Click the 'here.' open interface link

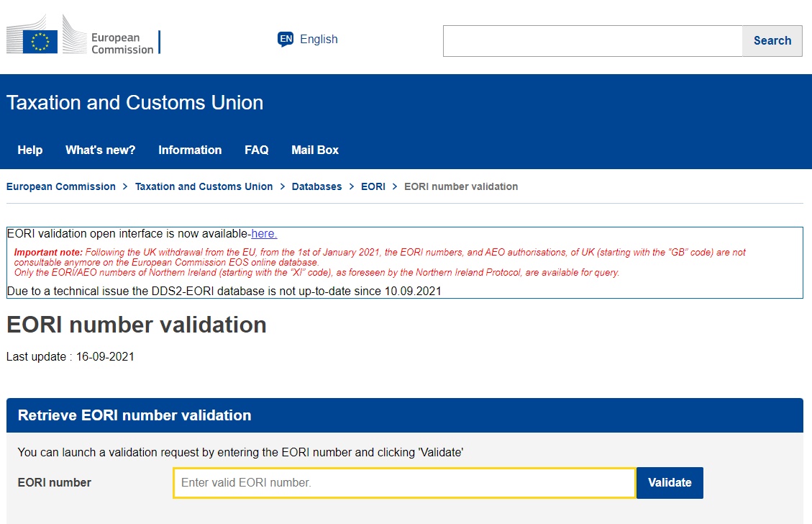[264, 234]
